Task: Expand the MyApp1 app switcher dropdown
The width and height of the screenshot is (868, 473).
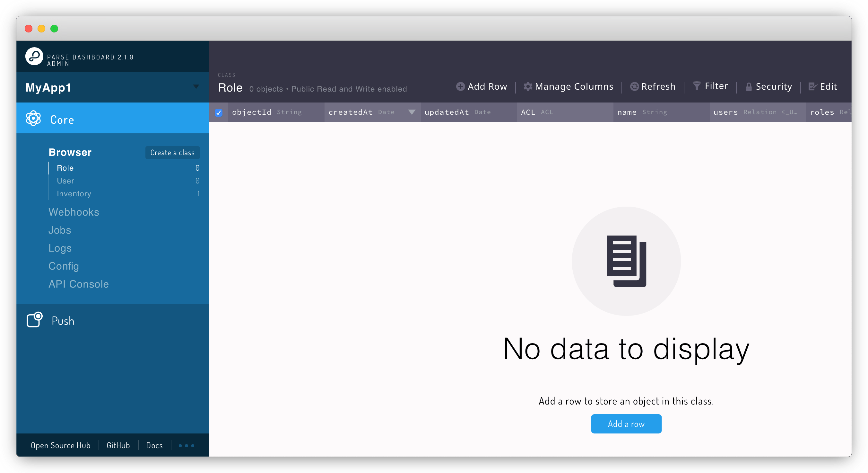Action: (x=196, y=87)
